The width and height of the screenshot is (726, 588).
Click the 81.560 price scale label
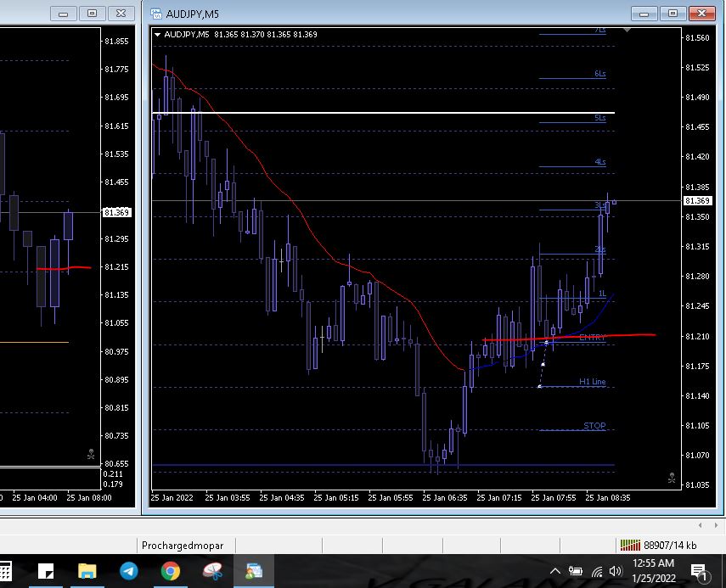(x=697, y=38)
